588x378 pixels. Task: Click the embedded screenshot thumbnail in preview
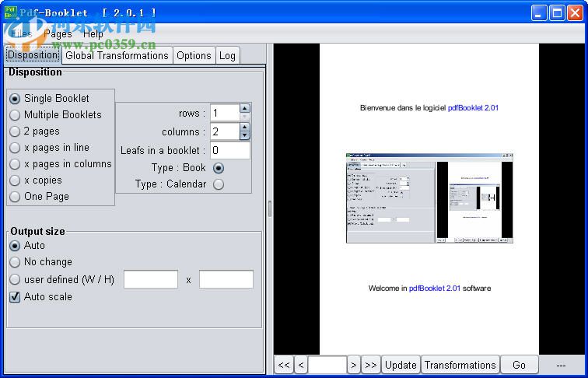[x=429, y=198]
